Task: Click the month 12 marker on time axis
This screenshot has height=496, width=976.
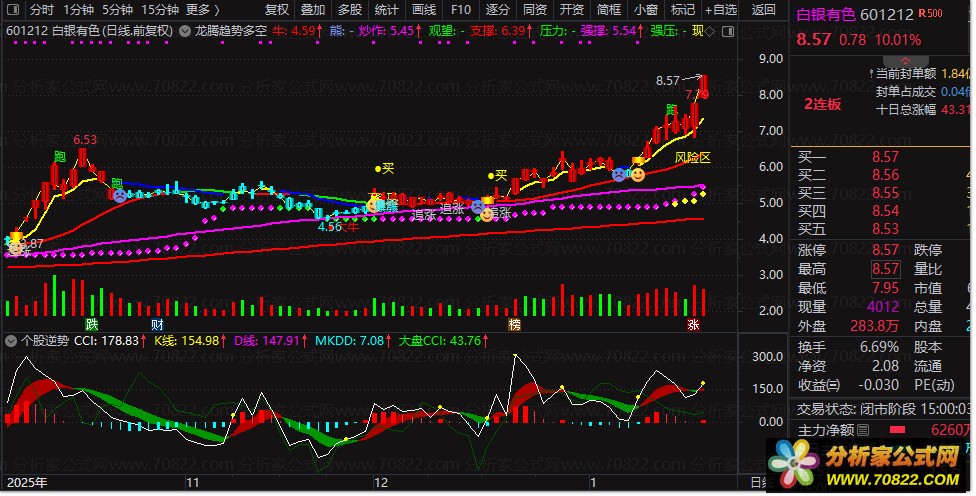Action: click(380, 483)
